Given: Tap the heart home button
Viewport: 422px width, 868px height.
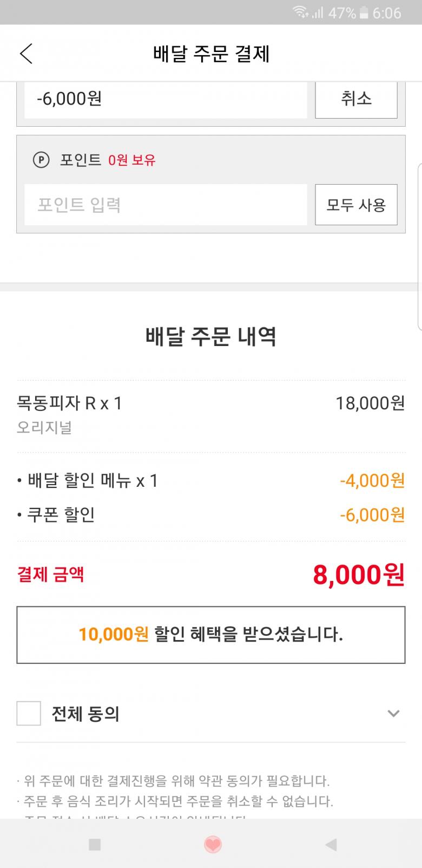Looking at the screenshot, I should (213, 844).
